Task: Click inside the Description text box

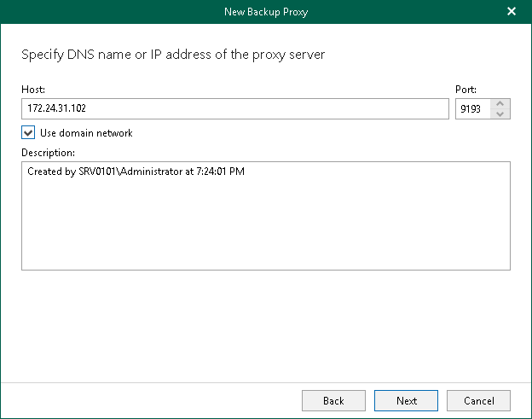Action: tap(266, 216)
